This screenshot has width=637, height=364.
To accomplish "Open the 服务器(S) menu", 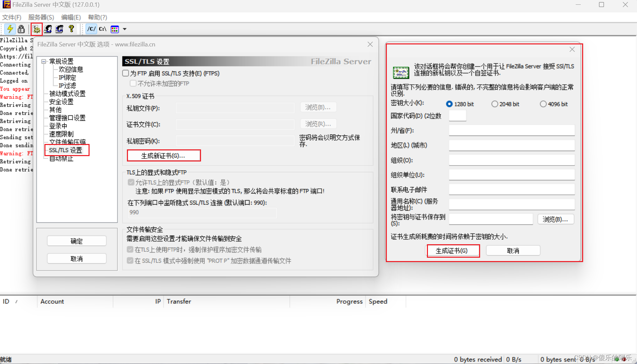I will pos(41,17).
